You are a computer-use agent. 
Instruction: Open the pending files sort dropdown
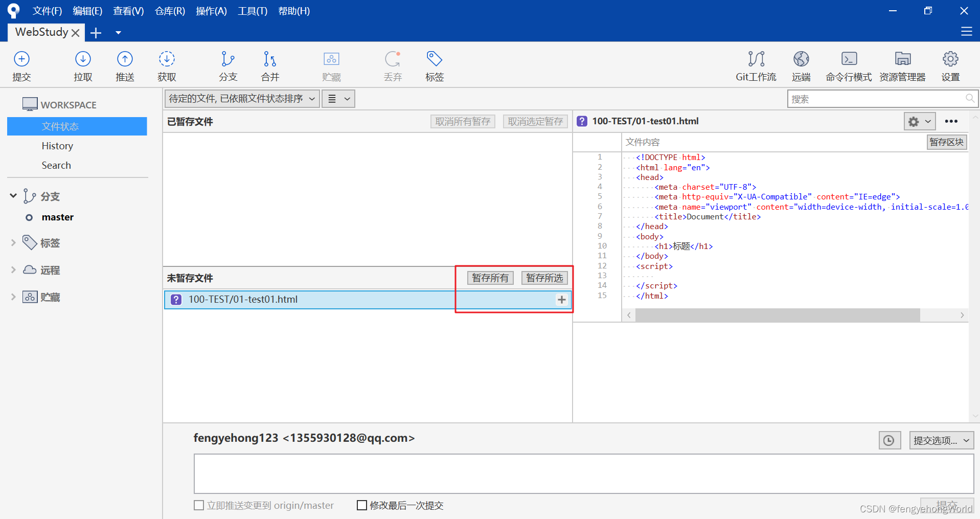click(242, 99)
